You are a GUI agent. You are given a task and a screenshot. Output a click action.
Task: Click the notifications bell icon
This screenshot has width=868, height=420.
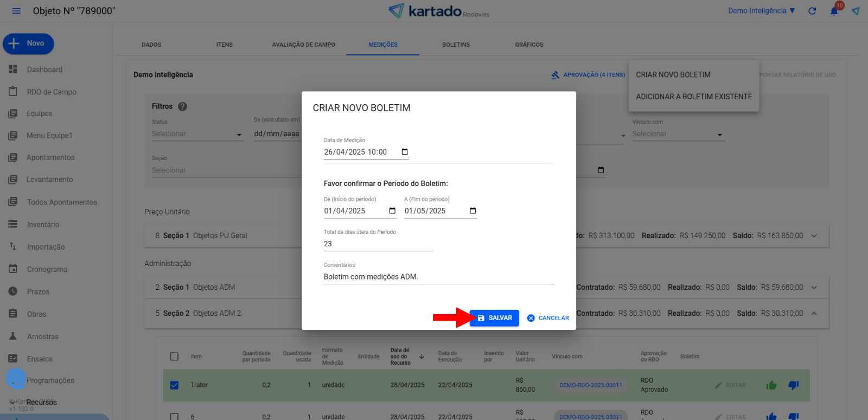point(834,11)
